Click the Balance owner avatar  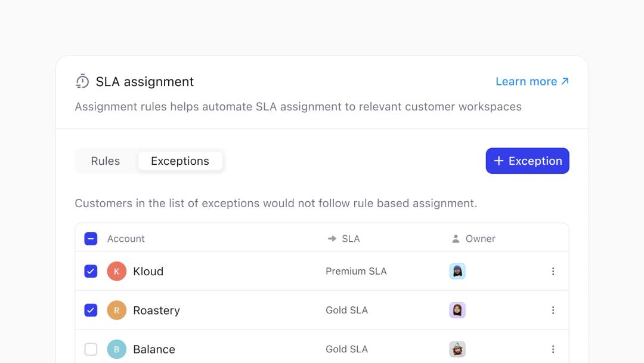pyautogui.click(x=457, y=349)
